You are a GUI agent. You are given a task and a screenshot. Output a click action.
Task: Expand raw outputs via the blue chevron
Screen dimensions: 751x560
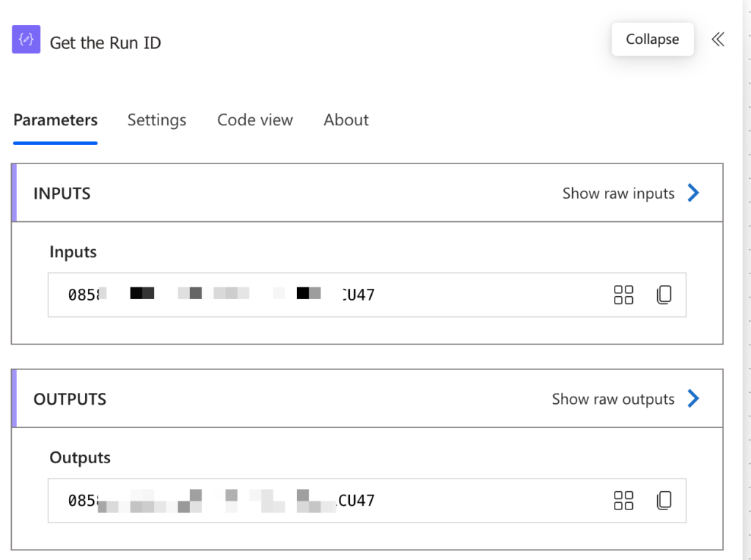692,399
